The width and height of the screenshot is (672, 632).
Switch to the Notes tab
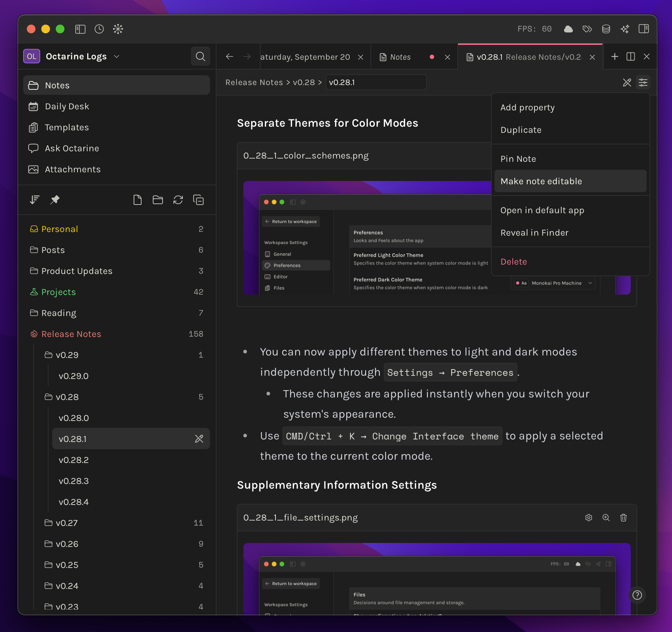tap(400, 57)
